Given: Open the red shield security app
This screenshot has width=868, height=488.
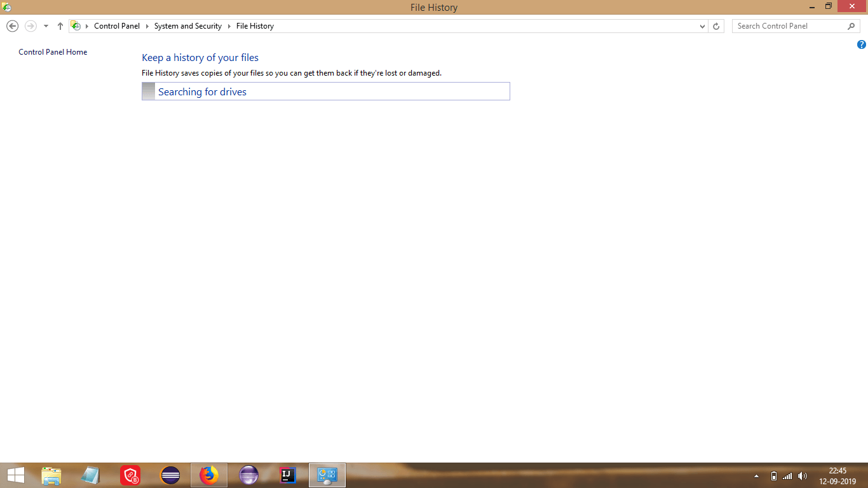Looking at the screenshot, I should pyautogui.click(x=130, y=475).
